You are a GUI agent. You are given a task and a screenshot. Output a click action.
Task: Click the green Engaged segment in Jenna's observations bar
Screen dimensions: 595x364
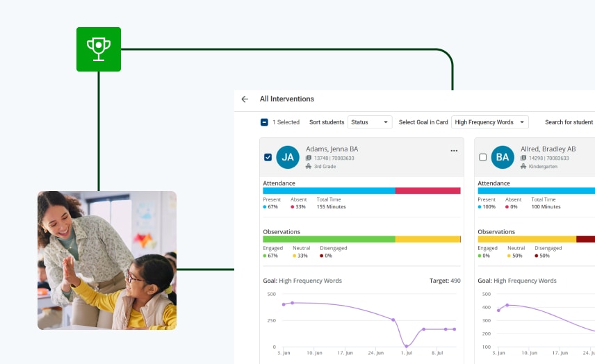pyautogui.click(x=329, y=239)
